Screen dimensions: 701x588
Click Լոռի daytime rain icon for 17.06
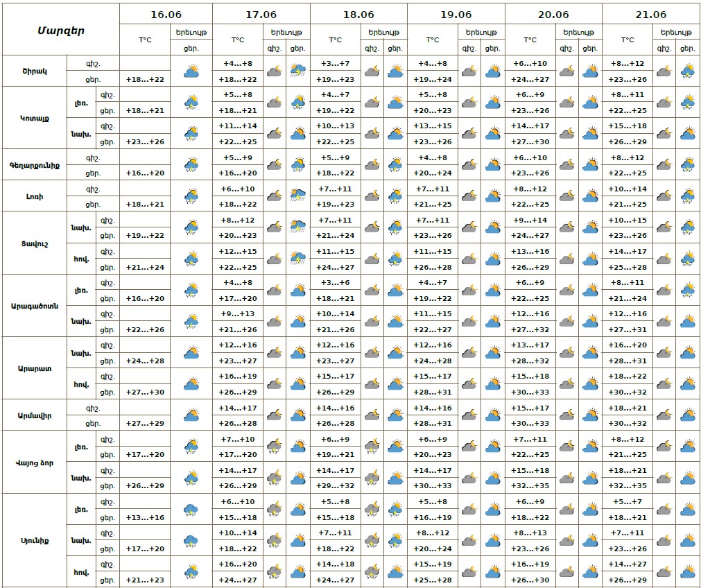299,196
